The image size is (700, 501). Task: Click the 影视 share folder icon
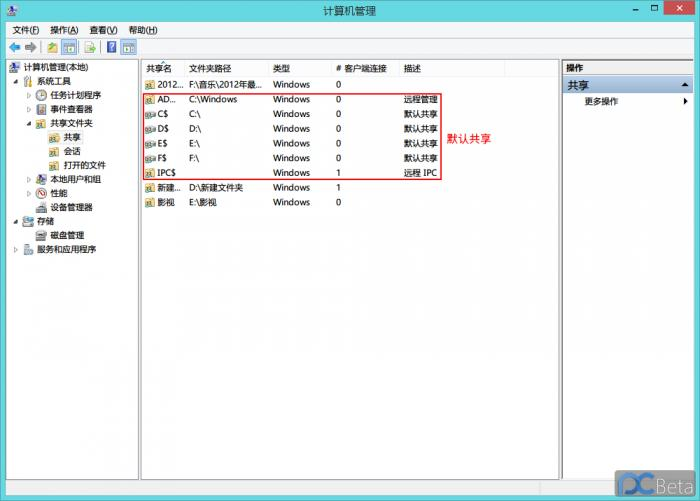click(x=150, y=203)
